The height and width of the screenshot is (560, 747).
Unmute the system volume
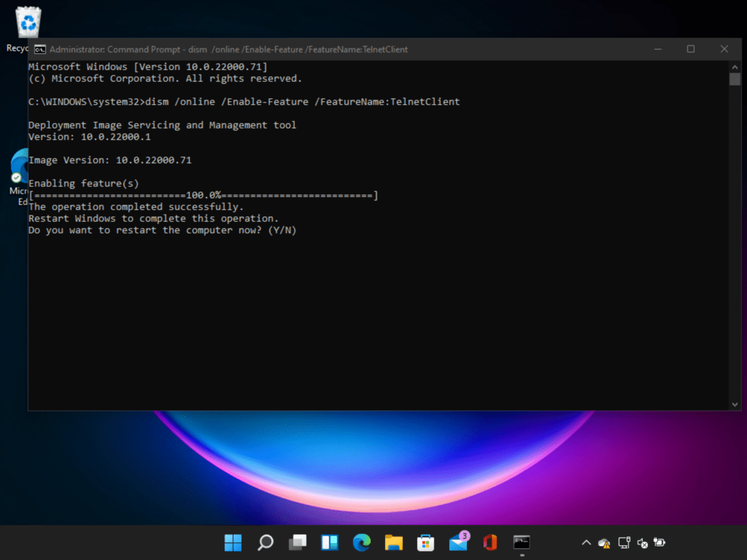(x=643, y=542)
